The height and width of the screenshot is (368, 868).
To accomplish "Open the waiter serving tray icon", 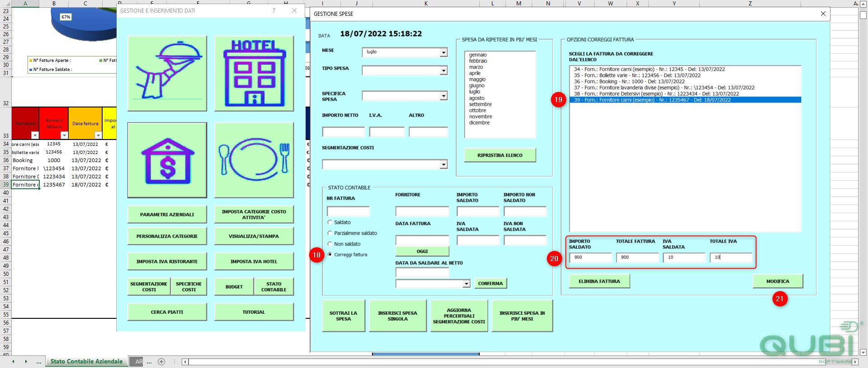I will [167, 73].
